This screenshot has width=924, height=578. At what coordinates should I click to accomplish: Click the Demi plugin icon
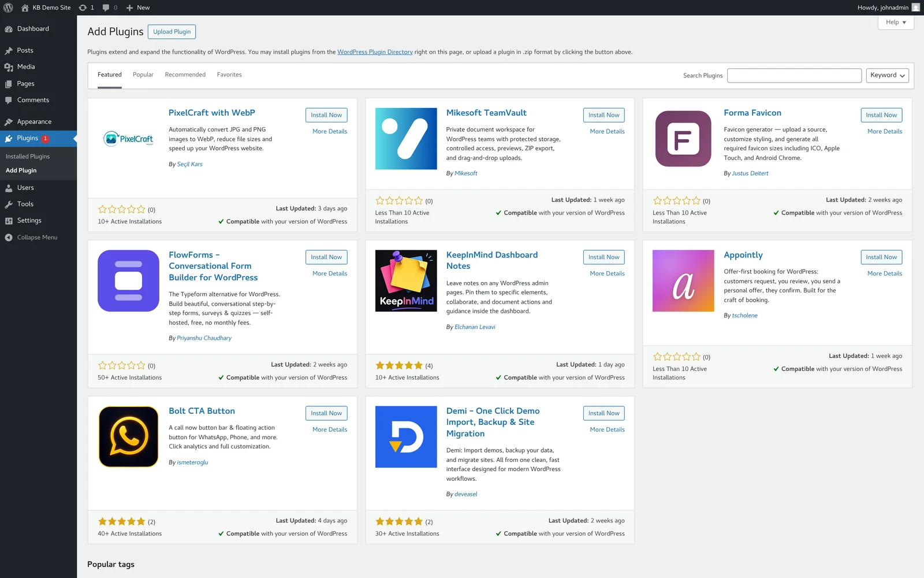pyautogui.click(x=406, y=437)
